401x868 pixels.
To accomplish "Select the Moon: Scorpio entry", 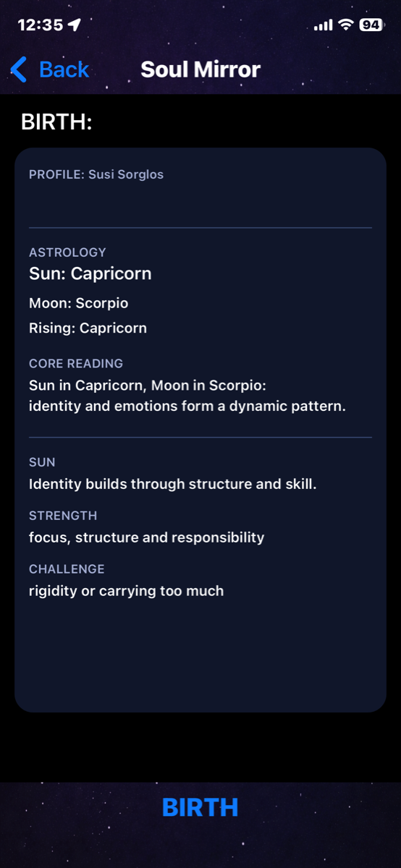I will (79, 303).
